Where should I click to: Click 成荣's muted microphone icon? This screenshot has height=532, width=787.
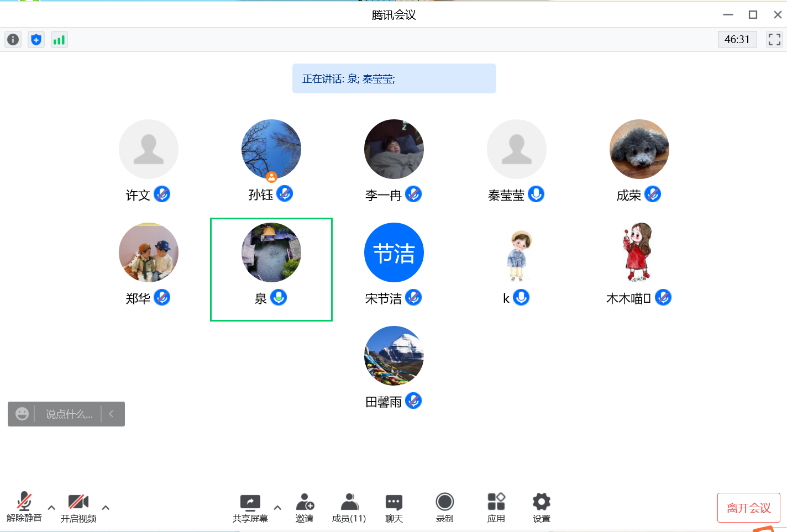(653, 194)
